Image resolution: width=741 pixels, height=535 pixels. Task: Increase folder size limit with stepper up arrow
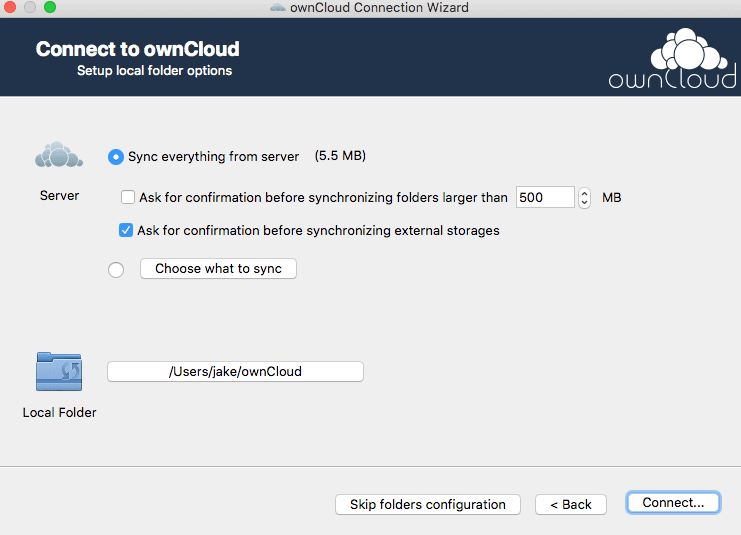click(585, 193)
